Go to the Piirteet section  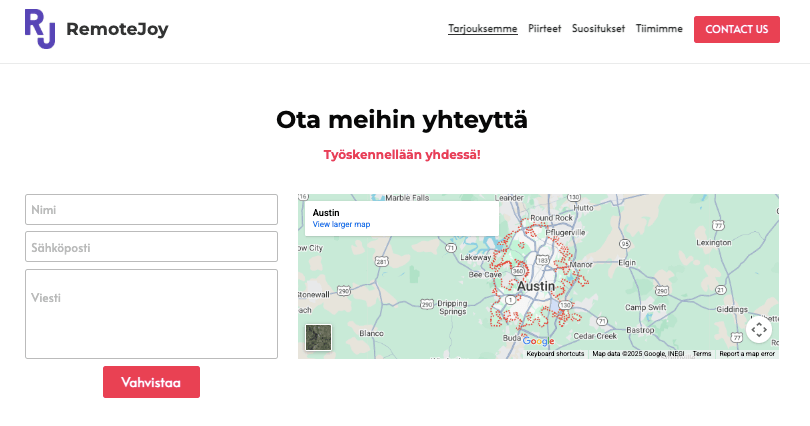[x=544, y=29]
